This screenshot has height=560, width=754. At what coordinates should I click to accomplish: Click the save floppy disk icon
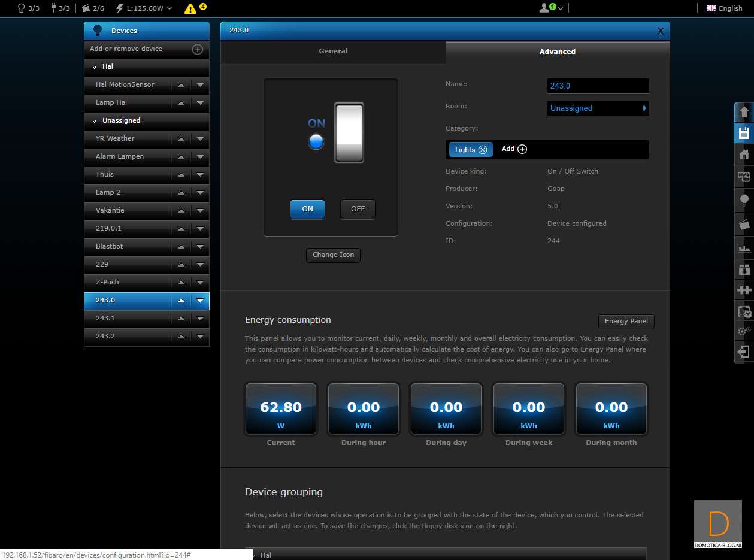(x=744, y=133)
